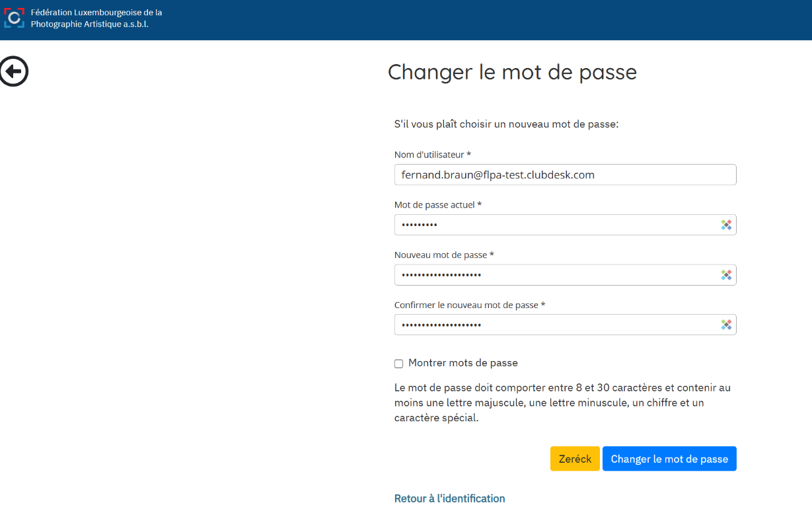The image size is (812, 521).
Task: Enable the Montrer mots de passe checkbox
Action: click(398, 364)
